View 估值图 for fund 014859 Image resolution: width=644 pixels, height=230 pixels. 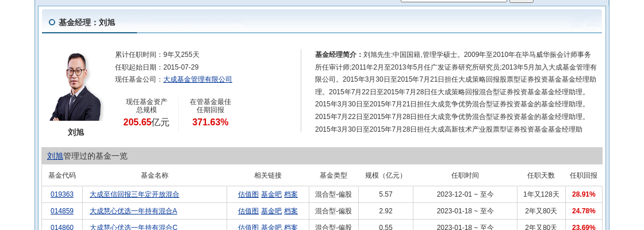(x=248, y=211)
